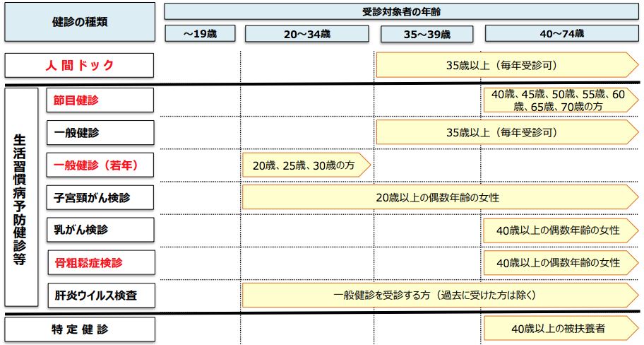Select the 節目健診 label box
Viewport: 644px width, 345px height.
(100, 100)
